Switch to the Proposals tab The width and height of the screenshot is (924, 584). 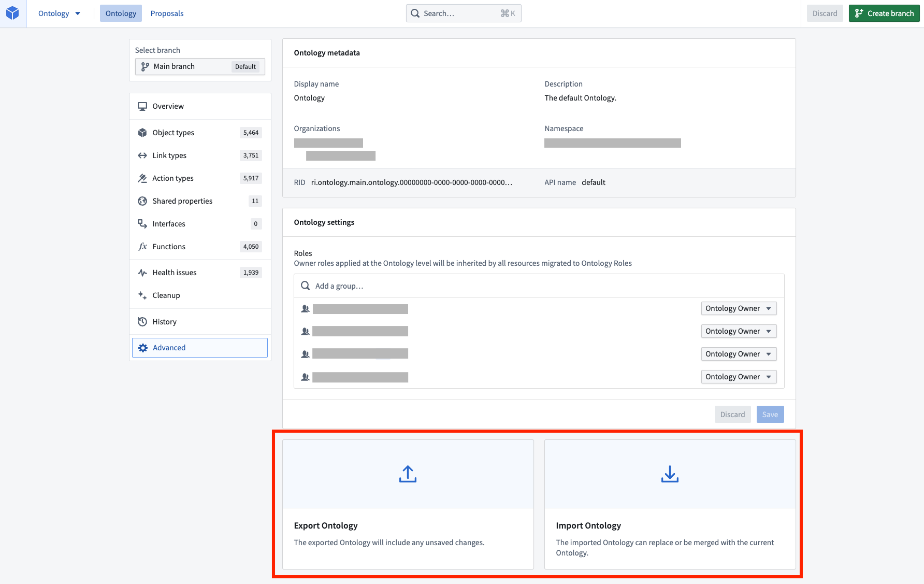(x=167, y=13)
